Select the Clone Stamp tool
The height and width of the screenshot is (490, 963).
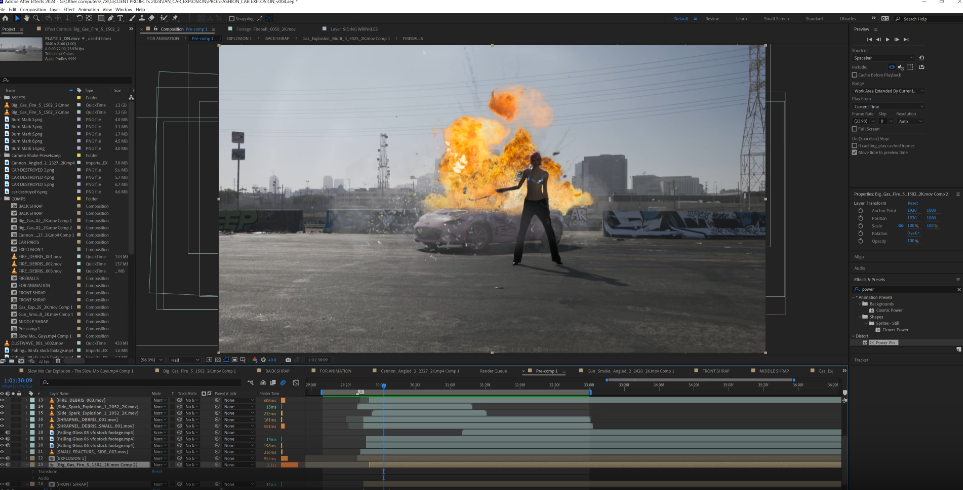pos(141,18)
